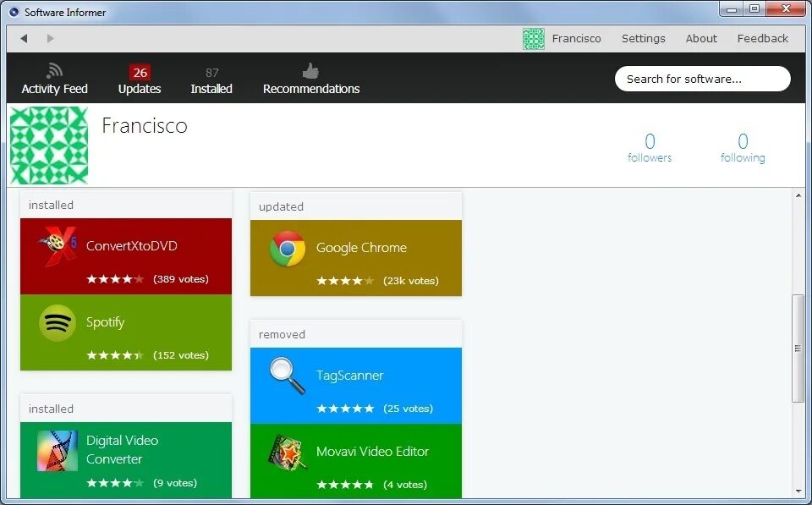Switch to the Recommendations tab
The image size is (812, 505).
tap(311, 89)
